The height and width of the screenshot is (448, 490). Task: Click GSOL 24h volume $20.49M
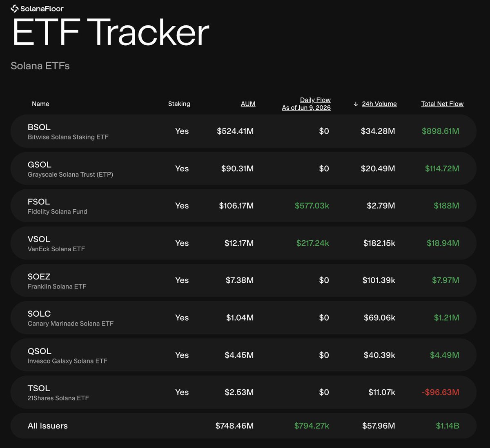378,169
